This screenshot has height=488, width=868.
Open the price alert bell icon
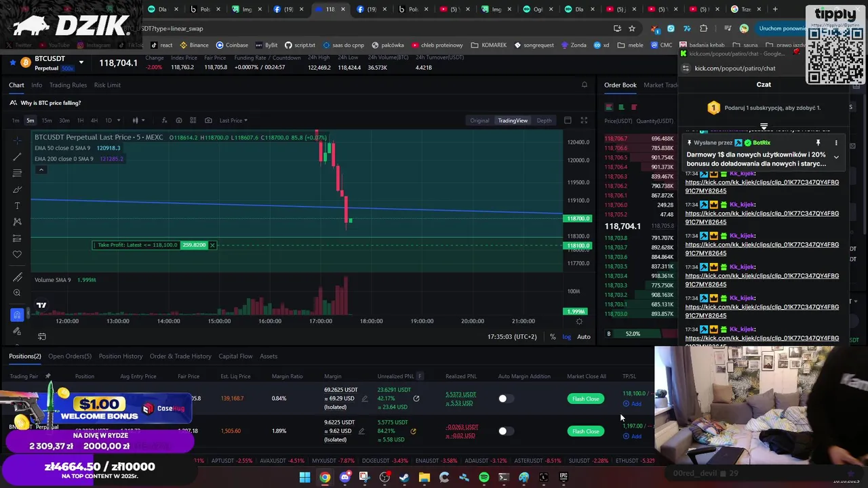click(585, 85)
